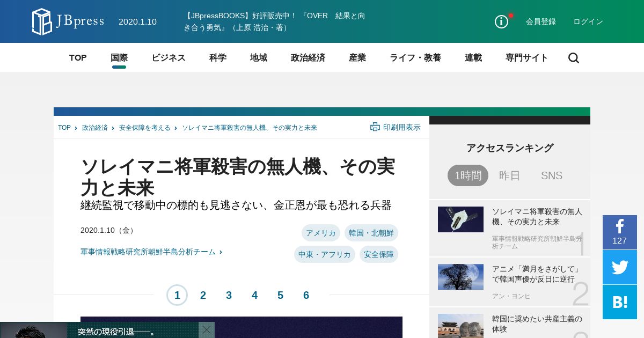The height and width of the screenshot is (338, 644).
Task: Click the article title heading
Action: click(x=238, y=177)
